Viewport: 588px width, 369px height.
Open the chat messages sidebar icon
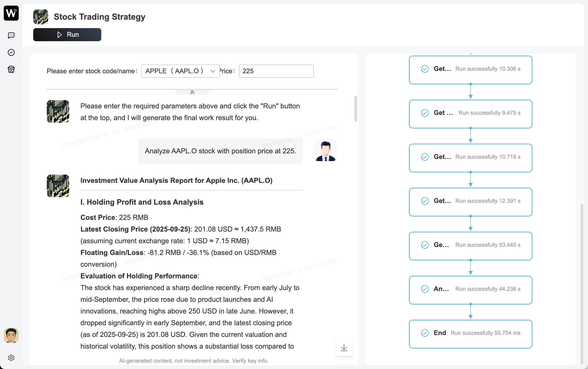point(11,35)
